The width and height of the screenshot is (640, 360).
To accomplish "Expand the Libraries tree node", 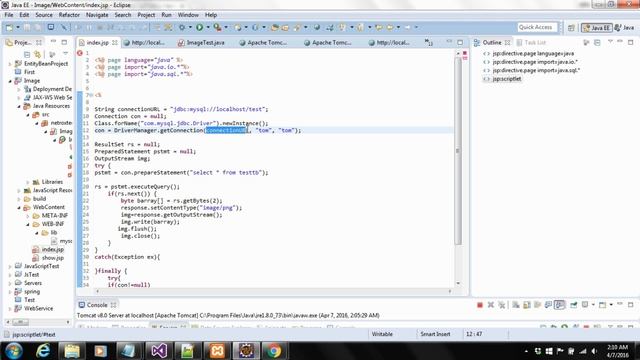I will (x=28, y=182).
